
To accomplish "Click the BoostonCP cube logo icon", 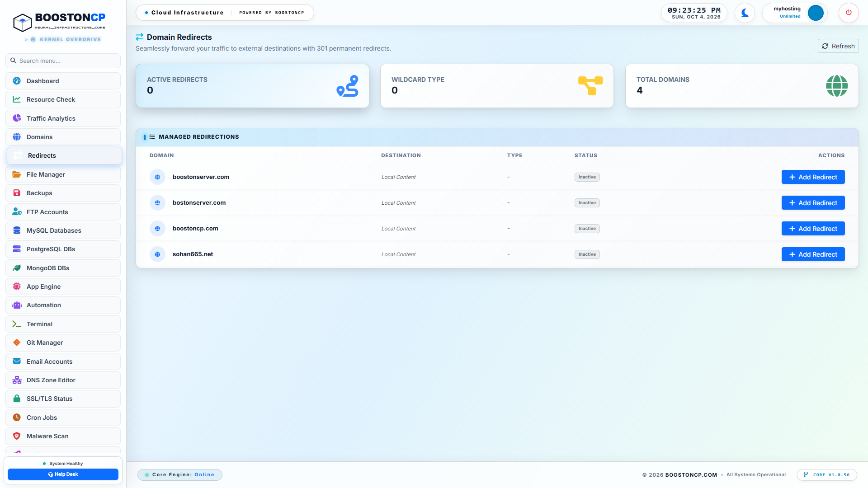I will (22, 22).
